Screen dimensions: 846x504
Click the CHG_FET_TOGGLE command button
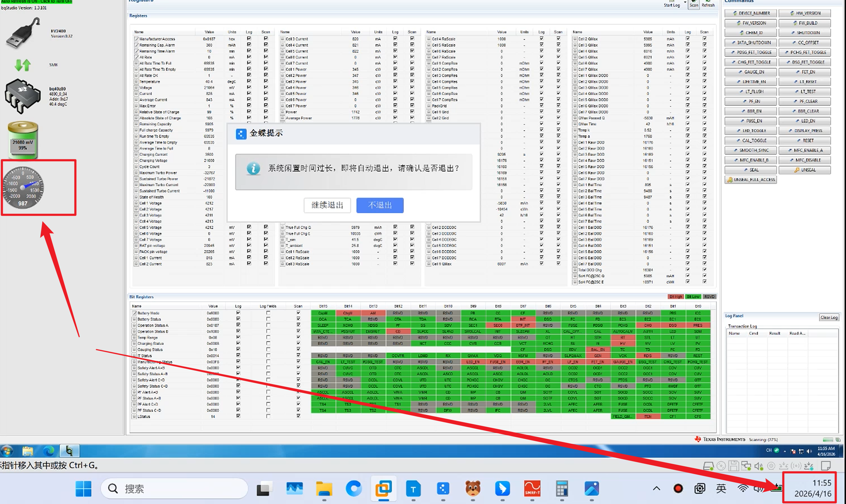tap(751, 62)
